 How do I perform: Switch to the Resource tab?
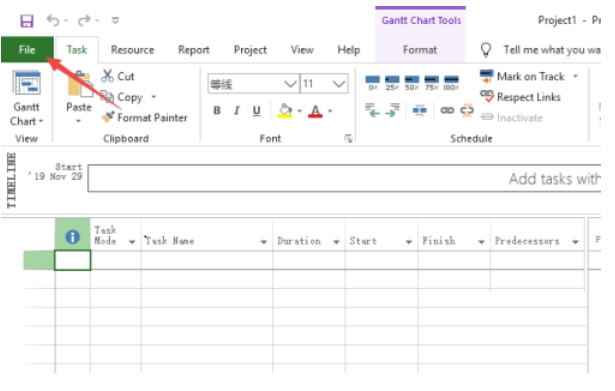point(133,50)
